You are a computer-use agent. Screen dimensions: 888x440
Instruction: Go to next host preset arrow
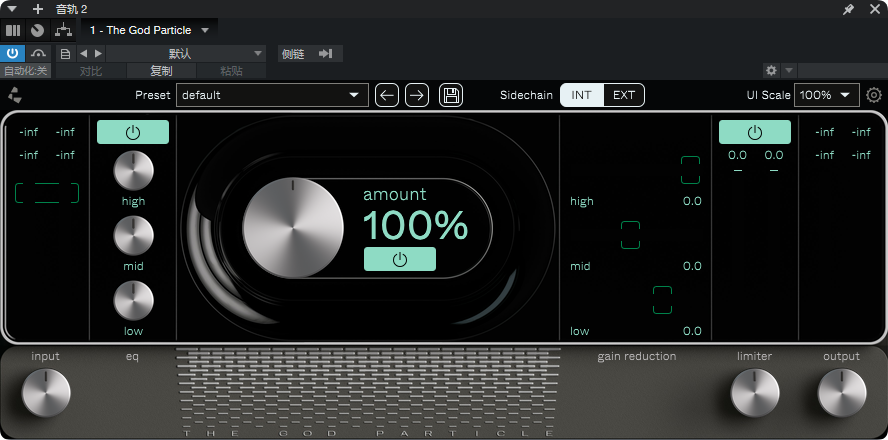99,54
